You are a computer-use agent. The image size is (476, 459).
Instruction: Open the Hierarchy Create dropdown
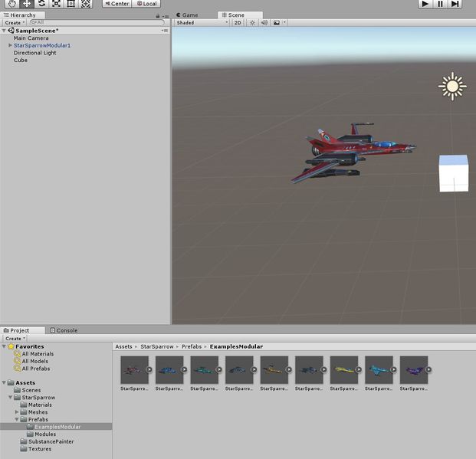pos(15,23)
